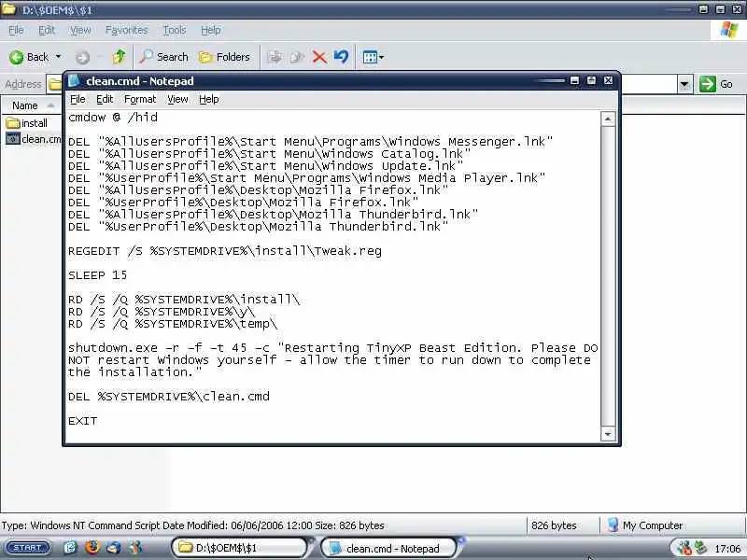Open Notepad's Help menu
The image size is (747, 560).
pos(208,99)
